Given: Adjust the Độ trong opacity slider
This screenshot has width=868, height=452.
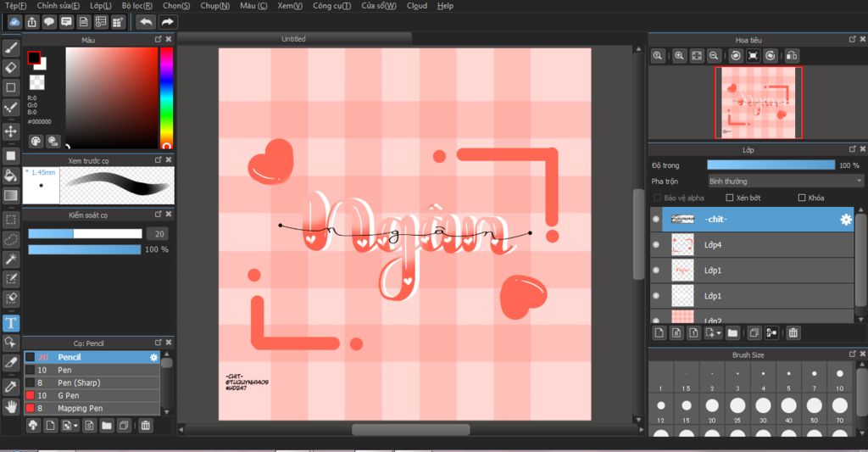Looking at the screenshot, I should point(771,165).
